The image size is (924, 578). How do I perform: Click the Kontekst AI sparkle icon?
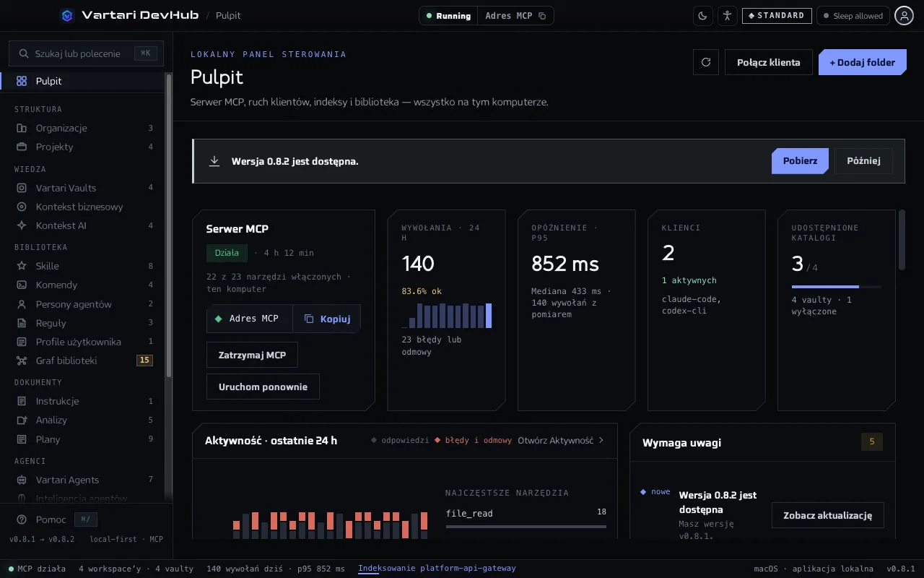coord(22,225)
